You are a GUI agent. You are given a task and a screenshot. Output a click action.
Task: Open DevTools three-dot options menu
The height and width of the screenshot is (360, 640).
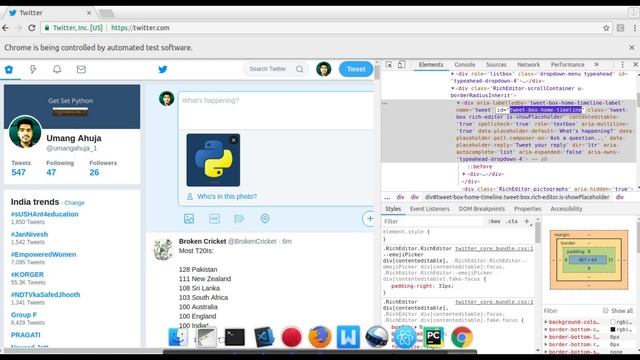click(622, 64)
